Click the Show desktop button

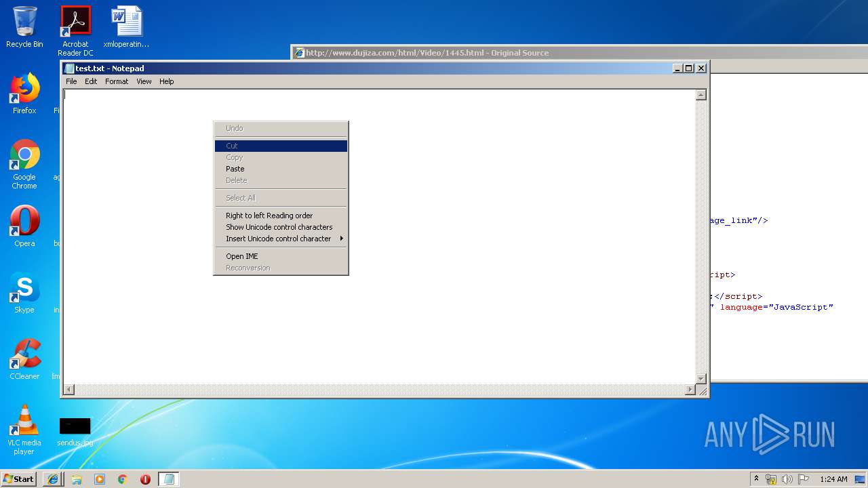[x=860, y=479]
